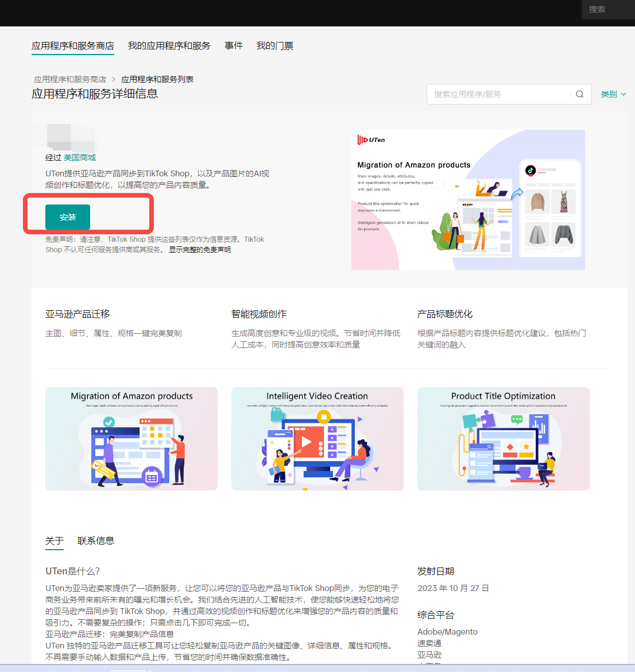635x672 pixels.
Task: Click the search magnifier icon
Action: pyautogui.click(x=579, y=94)
